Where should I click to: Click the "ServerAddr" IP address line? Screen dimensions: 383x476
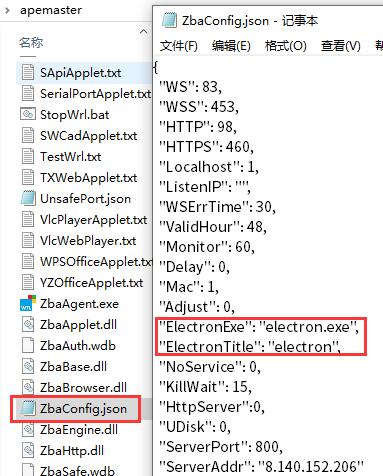261,467
